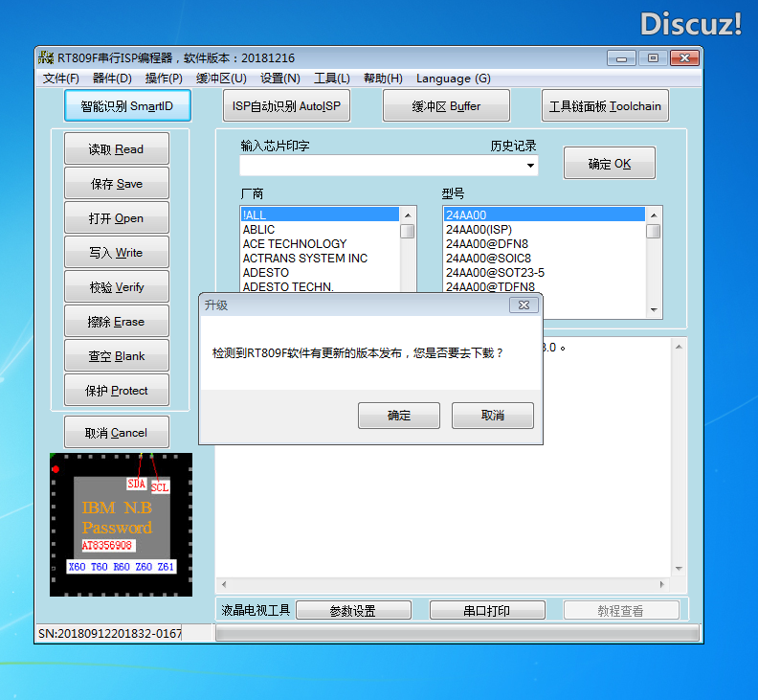Select ACE TECHNOLOGY manufacturer

(320, 243)
